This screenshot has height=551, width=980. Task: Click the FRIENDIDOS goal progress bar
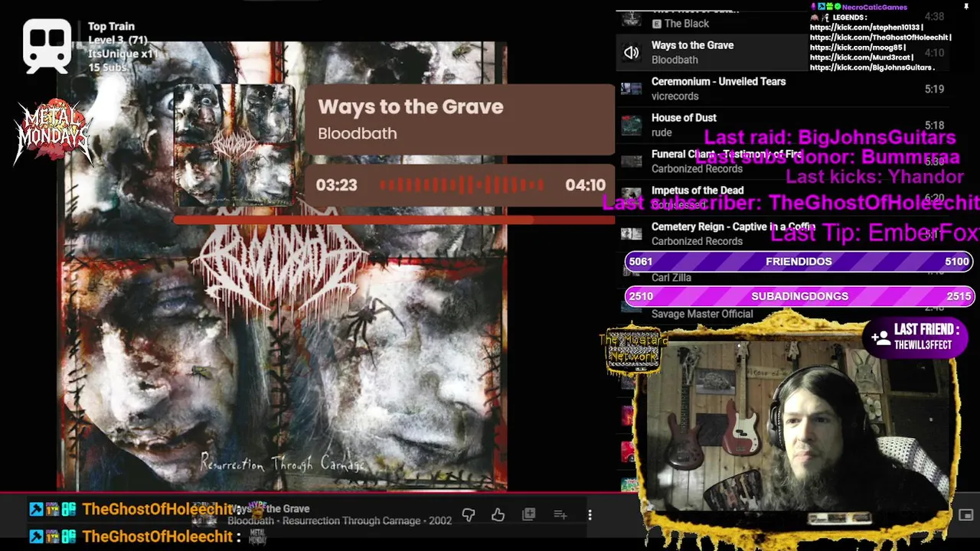click(799, 262)
